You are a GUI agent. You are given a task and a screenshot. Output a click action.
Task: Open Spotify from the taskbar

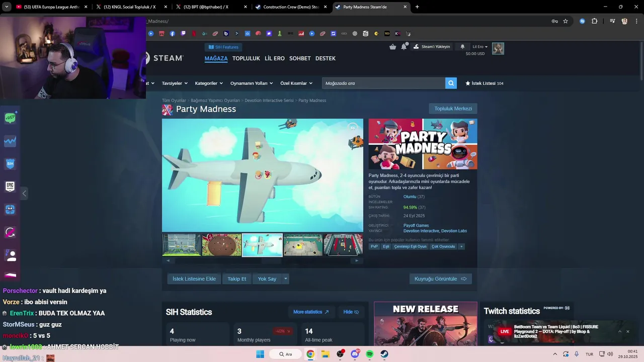pyautogui.click(x=370, y=354)
